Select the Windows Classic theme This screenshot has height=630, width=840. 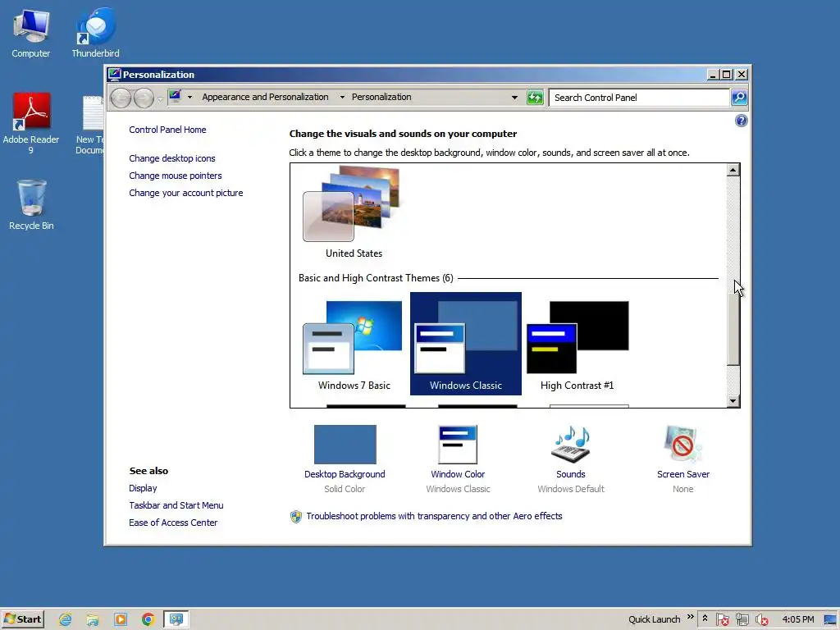coord(466,344)
